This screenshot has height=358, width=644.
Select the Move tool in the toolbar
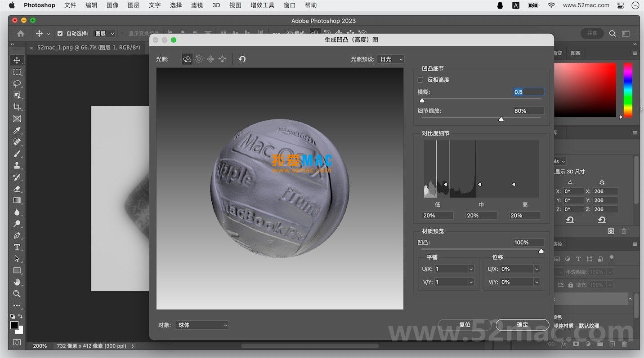[x=17, y=60]
